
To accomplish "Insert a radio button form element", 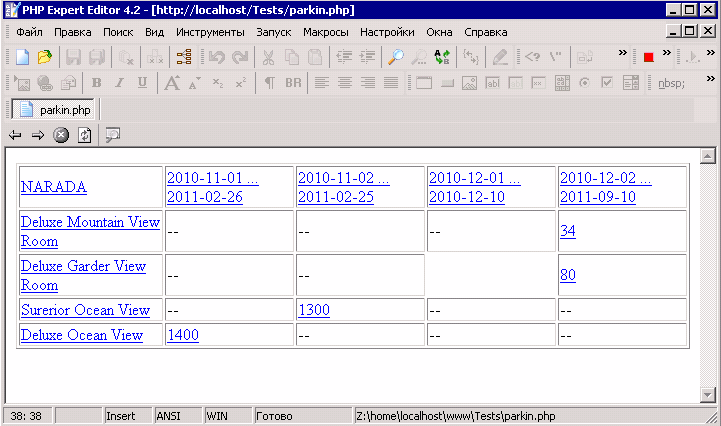I will click(x=584, y=83).
